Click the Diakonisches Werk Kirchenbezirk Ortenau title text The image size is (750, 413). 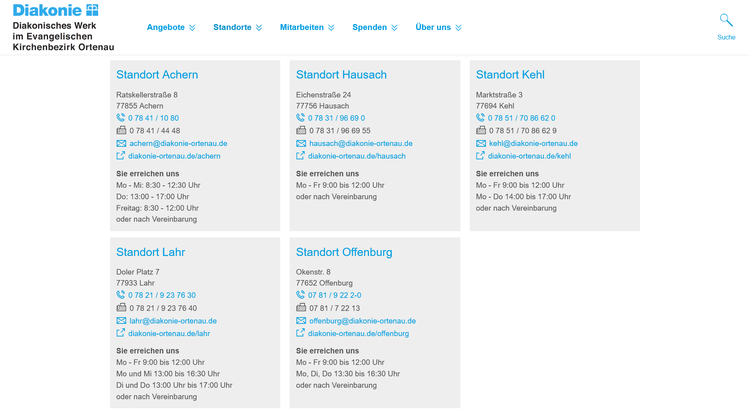pyautogui.click(x=63, y=36)
